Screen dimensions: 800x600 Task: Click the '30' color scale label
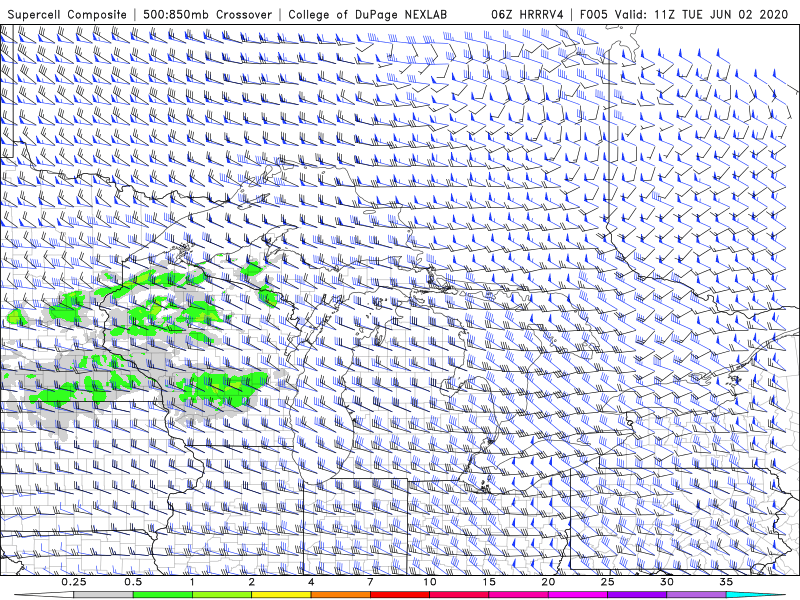[666, 582]
